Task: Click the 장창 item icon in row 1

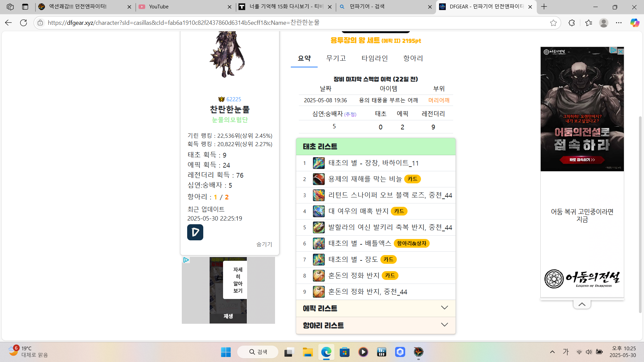Action: 318,163
